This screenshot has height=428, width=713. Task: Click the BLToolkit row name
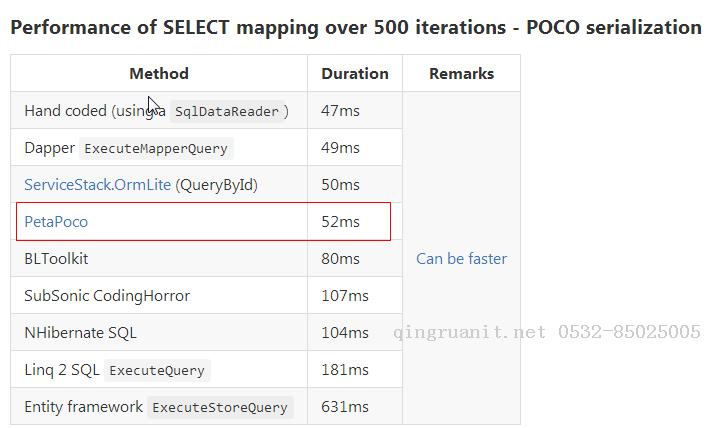tap(56, 259)
